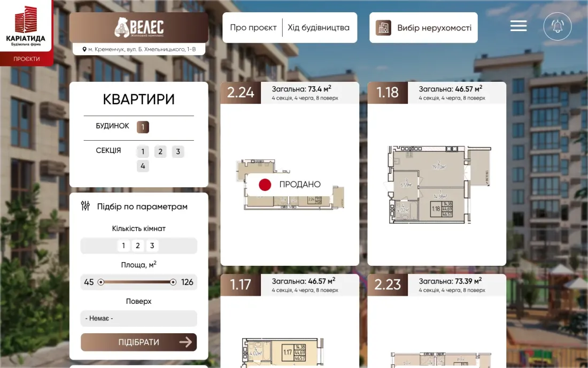Click Загальна: 73.39 м² text
This screenshot has height=368, width=588.
(x=451, y=281)
